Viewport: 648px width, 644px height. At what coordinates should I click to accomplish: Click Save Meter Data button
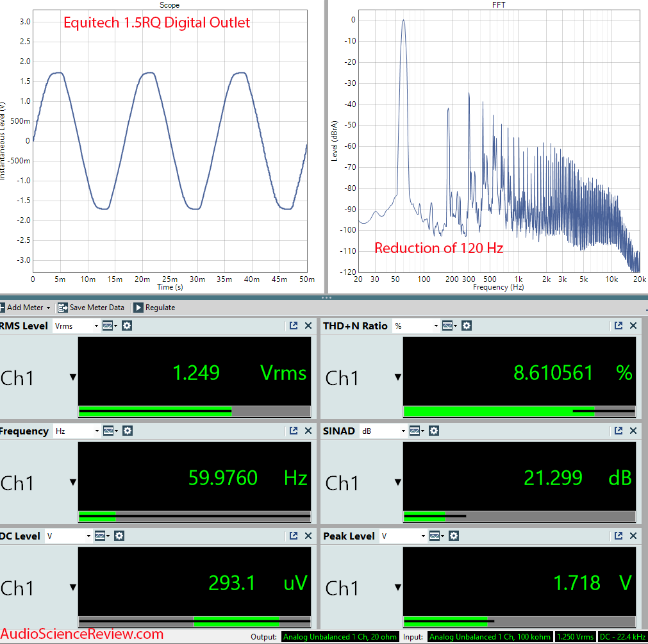91,308
